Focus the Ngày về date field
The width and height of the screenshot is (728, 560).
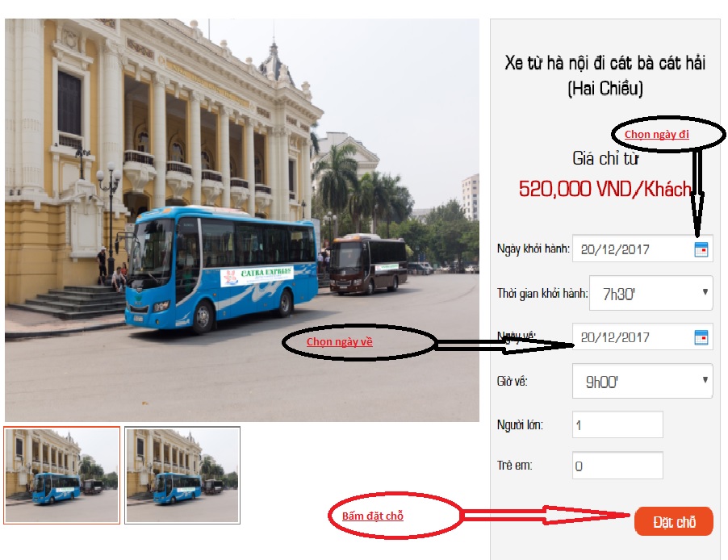(642, 336)
